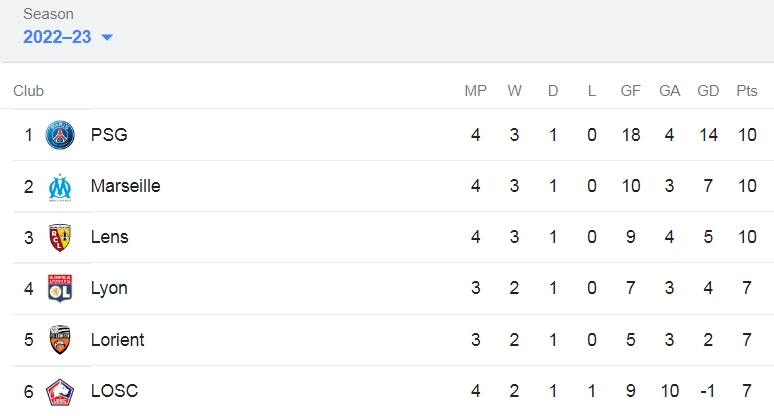The height and width of the screenshot is (416, 774).
Task: Click the Club column header
Action: pos(29,91)
